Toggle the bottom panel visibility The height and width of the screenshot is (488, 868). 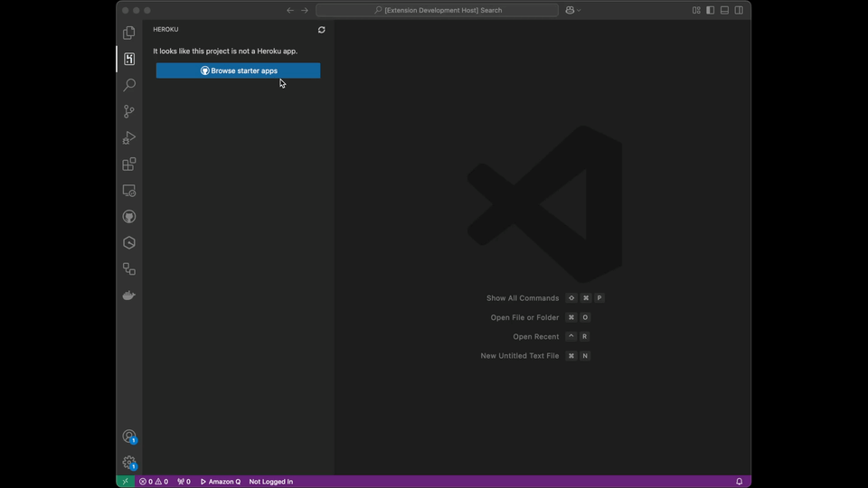coord(724,10)
